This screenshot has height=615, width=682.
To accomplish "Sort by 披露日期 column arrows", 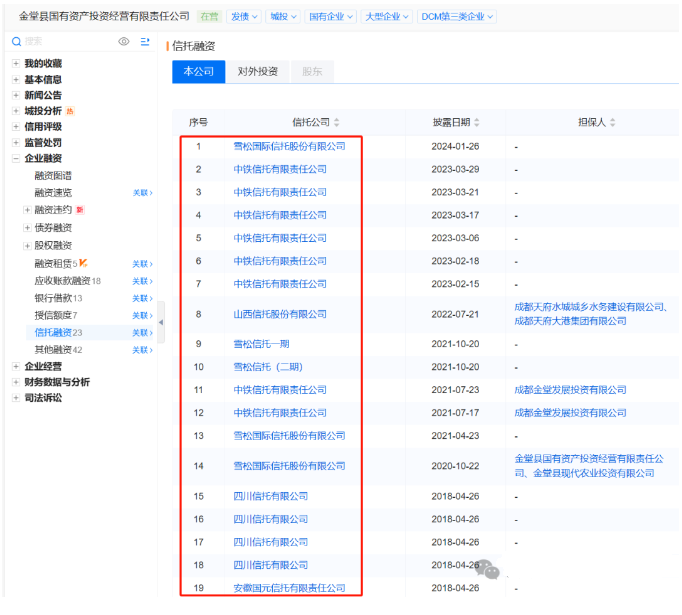I will (477, 123).
